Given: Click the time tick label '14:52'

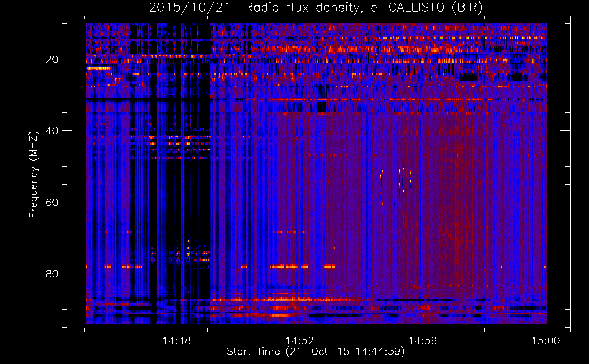Looking at the screenshot, I should (x=300, y=341).
